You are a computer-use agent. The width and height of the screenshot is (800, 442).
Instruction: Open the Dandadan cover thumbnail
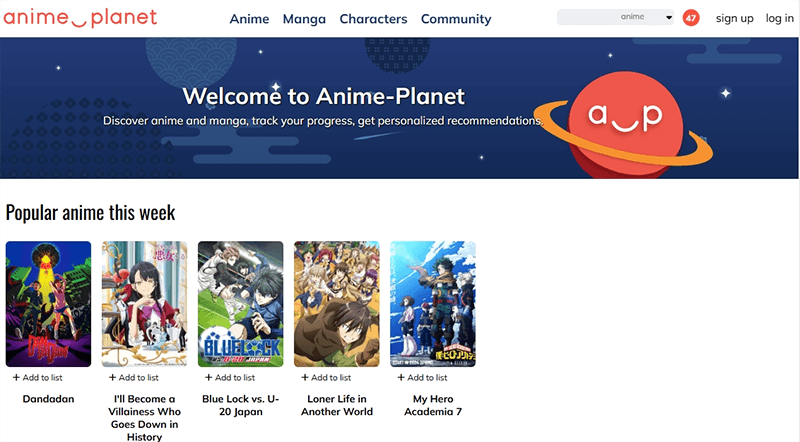tap(48, 304)
